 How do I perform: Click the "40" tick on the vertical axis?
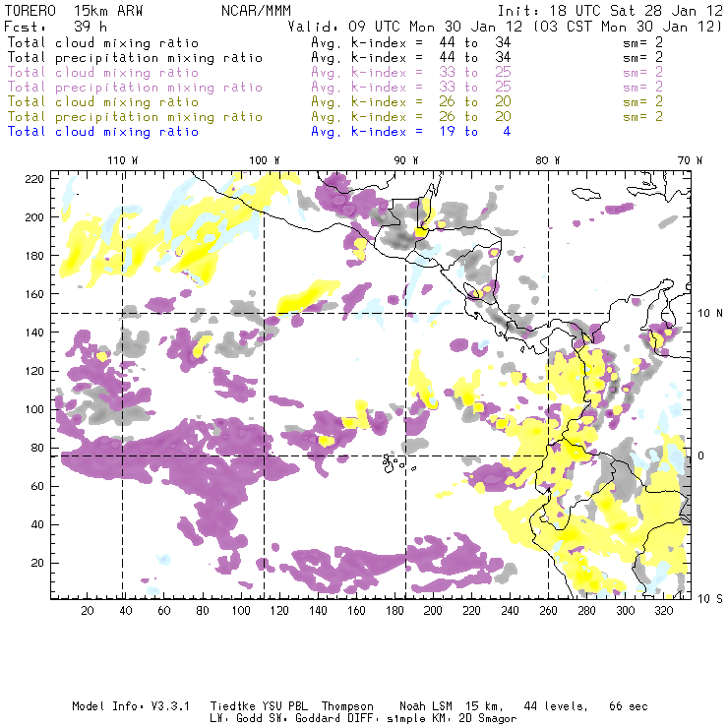37,524
